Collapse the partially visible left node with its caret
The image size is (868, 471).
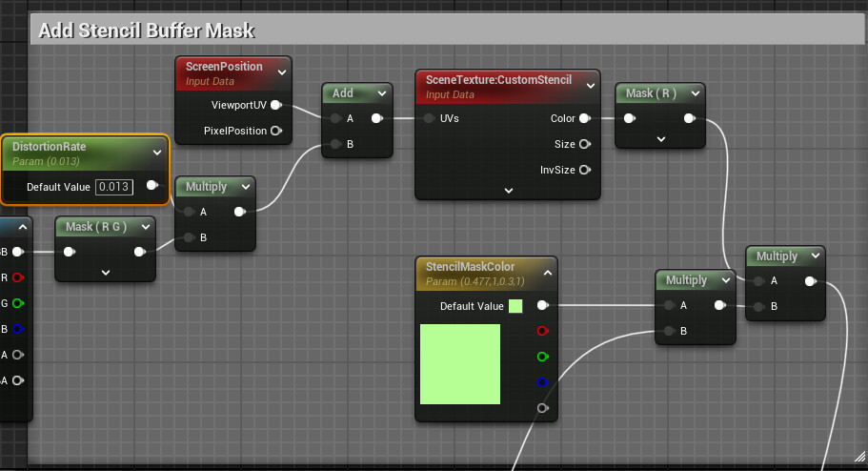tap(23, 227)
